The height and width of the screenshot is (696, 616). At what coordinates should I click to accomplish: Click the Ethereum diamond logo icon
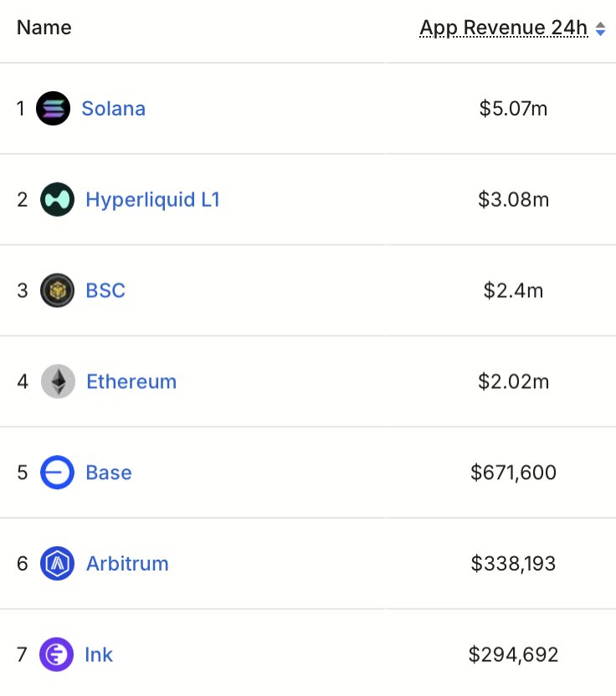click(58, 382)
